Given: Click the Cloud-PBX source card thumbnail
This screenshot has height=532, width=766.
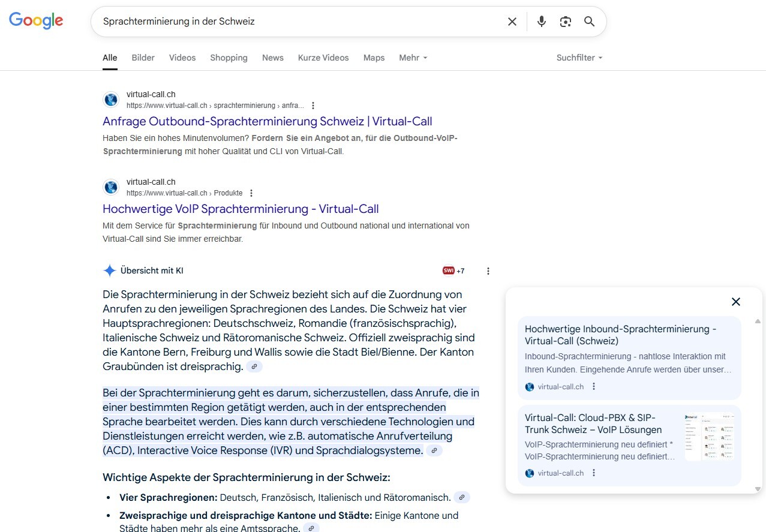Looking at the screenshot, I should pos(709,436).
